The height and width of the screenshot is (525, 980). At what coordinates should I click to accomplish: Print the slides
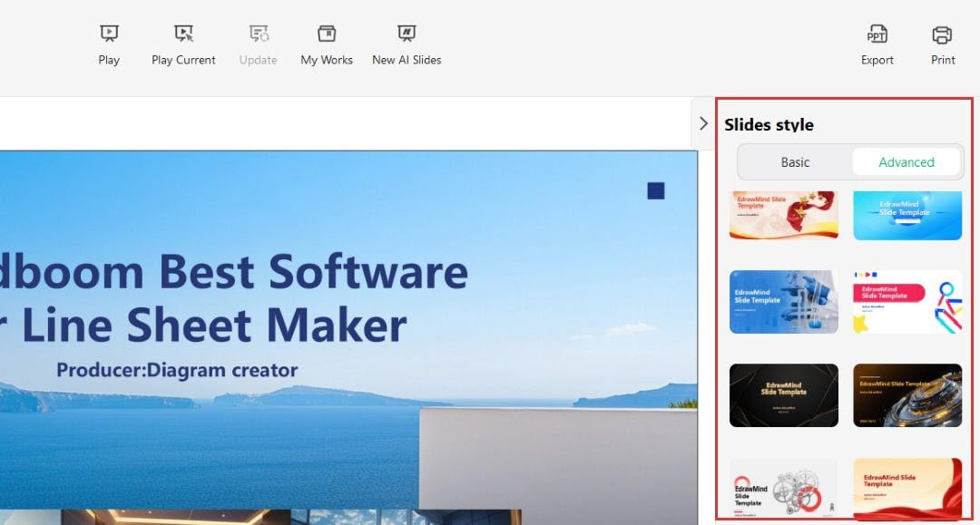[x=943, y=45]
